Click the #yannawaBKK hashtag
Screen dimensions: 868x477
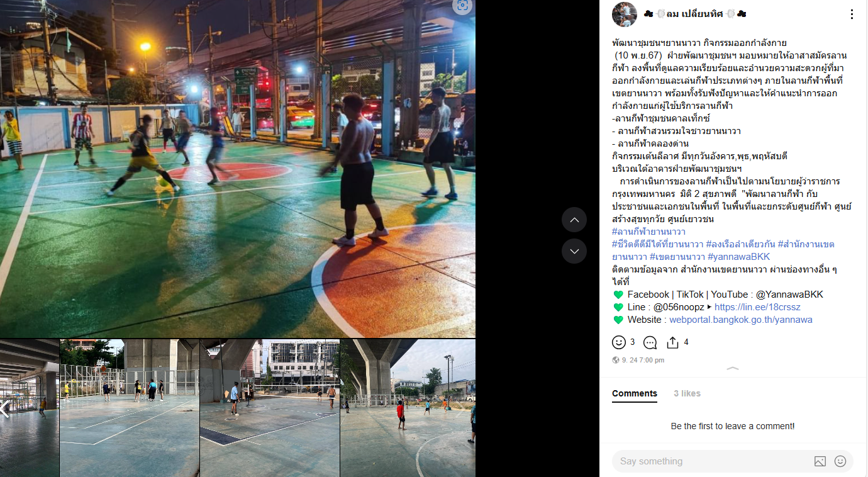tap(738, 257)
